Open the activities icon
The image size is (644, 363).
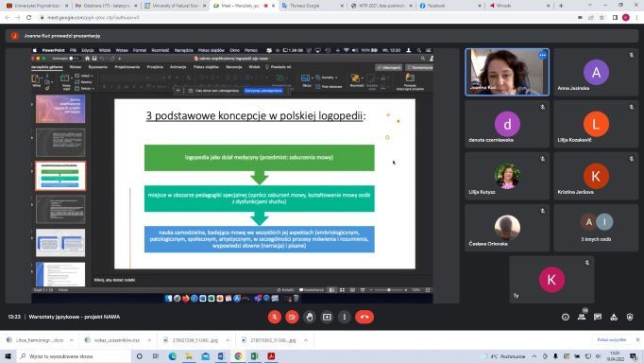(614, 317)
